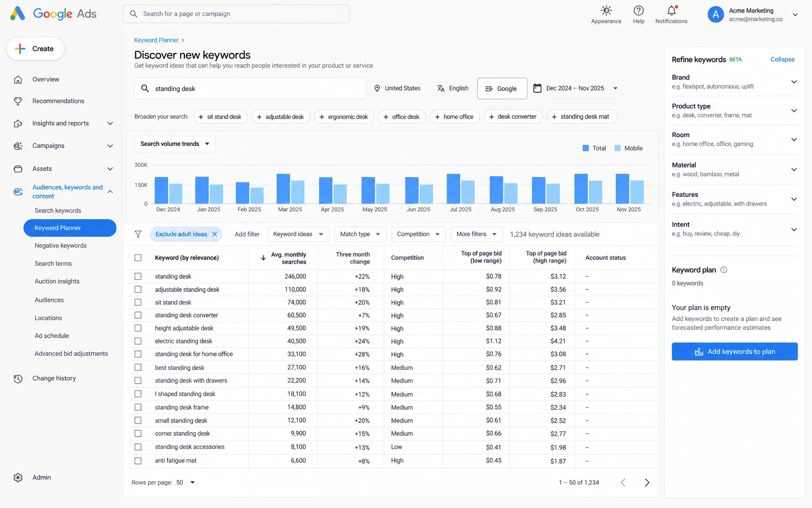Click the Insights and reports icon

pyautogui.click(x=18, y=123)
